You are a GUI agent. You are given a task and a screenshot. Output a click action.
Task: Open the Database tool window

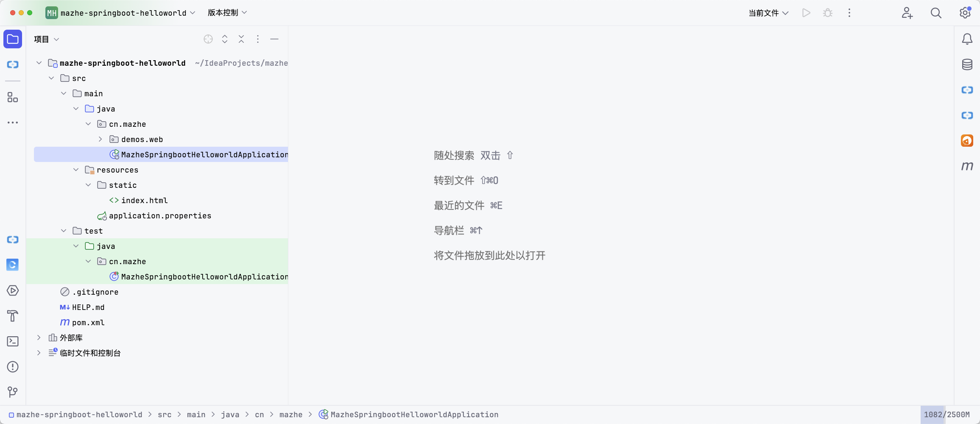pyautogui.click(x=967, y=64)
